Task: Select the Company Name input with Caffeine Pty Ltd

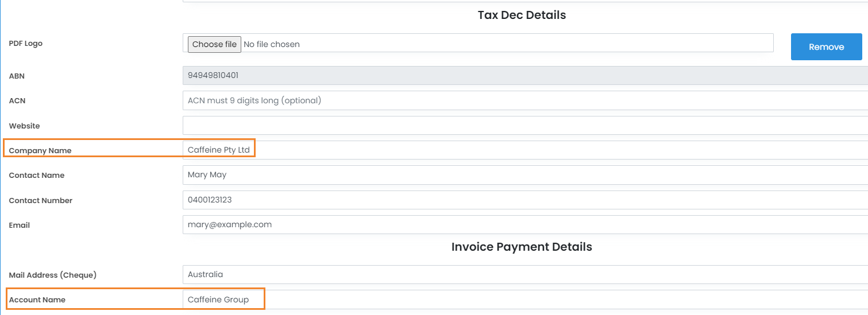Action: [517, 150]
